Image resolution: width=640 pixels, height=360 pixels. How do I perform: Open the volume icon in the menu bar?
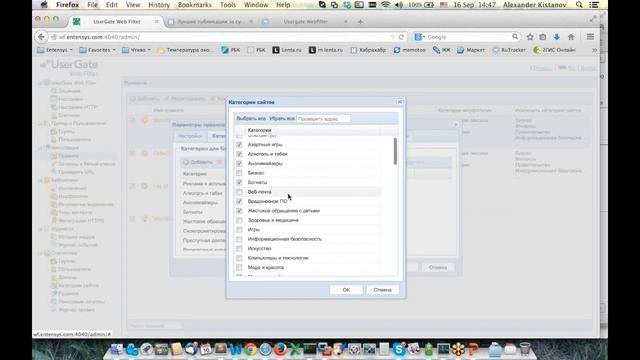tap(399, 5)
